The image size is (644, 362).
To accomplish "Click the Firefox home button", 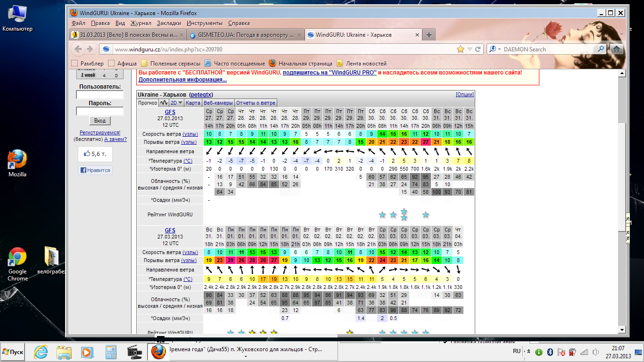I will click(616, 49).
